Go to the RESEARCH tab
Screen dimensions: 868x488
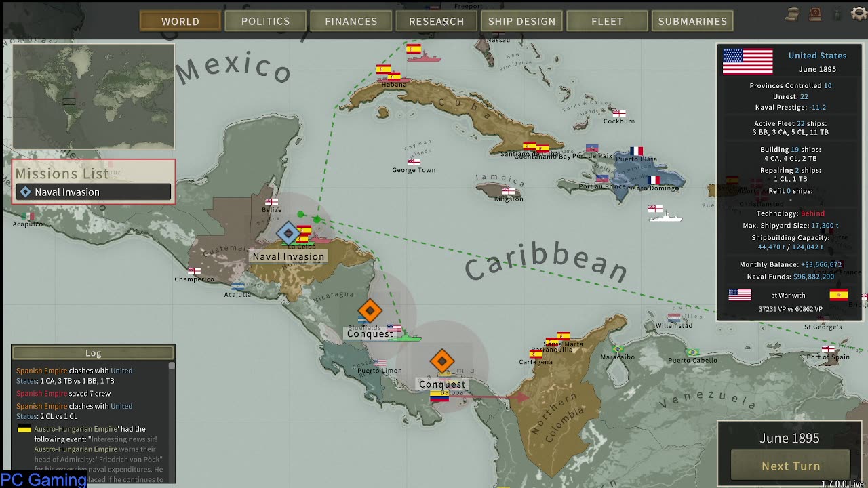click(436, 21)
